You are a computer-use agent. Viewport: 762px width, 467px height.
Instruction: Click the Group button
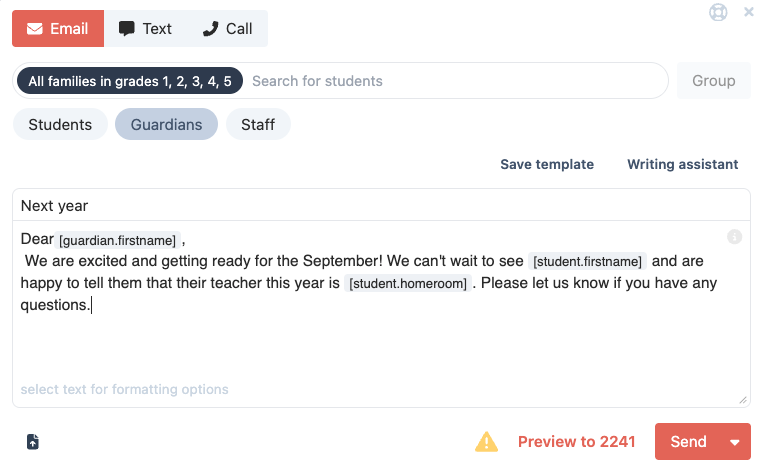click(x=714, y=81)
